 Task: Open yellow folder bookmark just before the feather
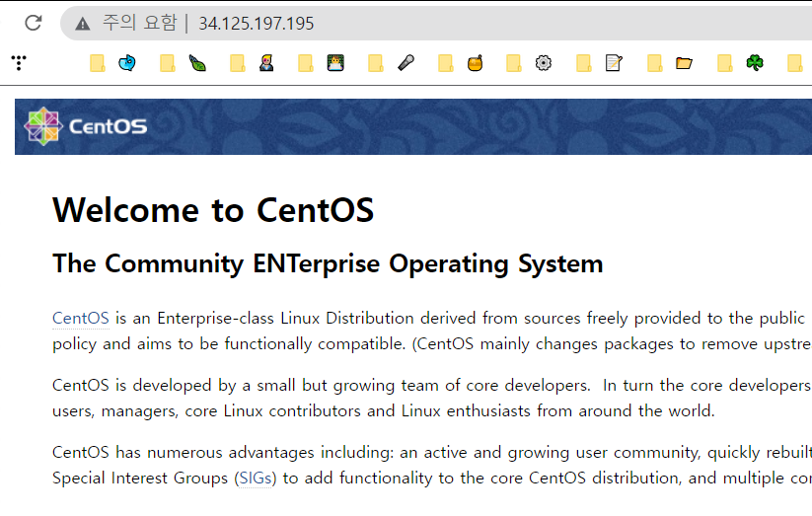[x=168, y=63]
